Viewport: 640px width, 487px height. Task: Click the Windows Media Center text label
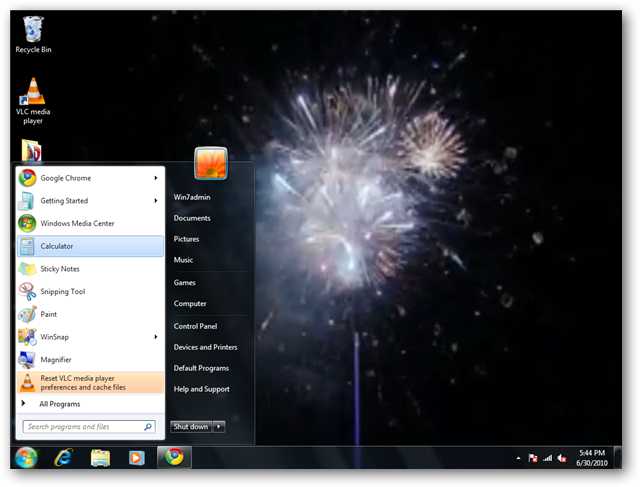[x=77, y=223]
